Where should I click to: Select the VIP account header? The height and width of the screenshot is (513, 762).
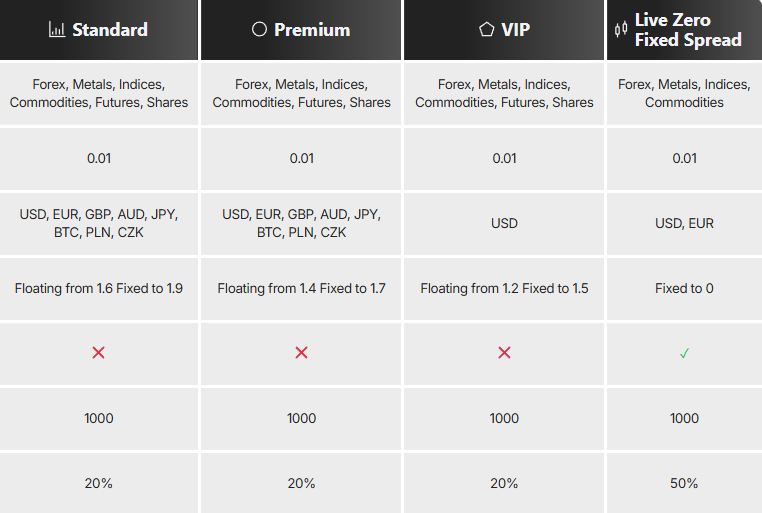(x=504, y=30)
